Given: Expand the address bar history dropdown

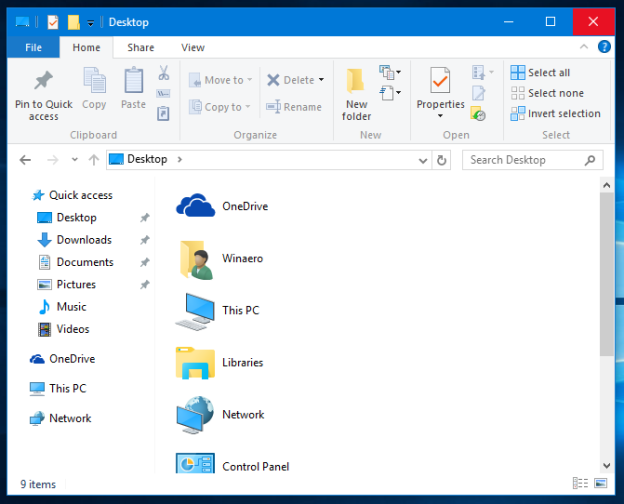Looking at the screenshot, I should click(423, 160).
